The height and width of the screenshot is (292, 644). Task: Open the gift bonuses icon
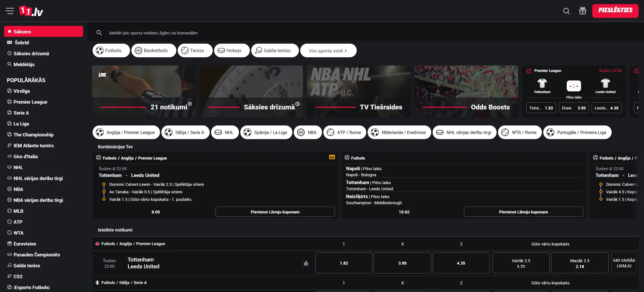click(x=583, y=11)
